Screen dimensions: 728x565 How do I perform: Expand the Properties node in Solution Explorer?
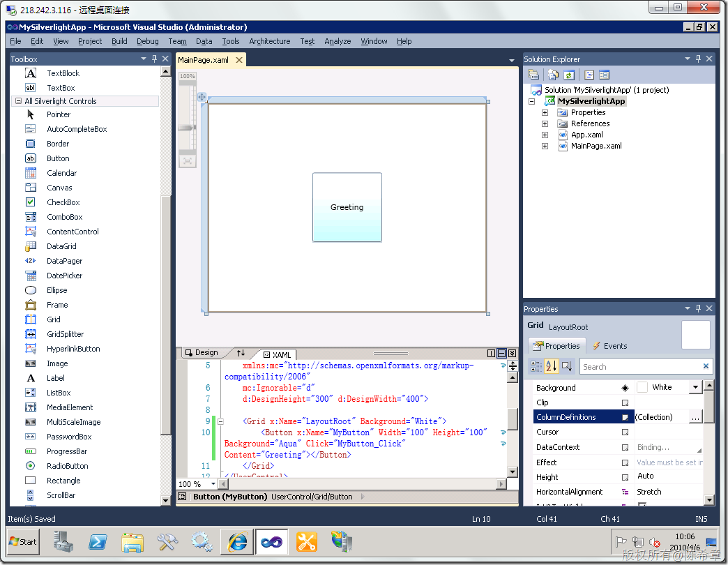click(545, 112)
